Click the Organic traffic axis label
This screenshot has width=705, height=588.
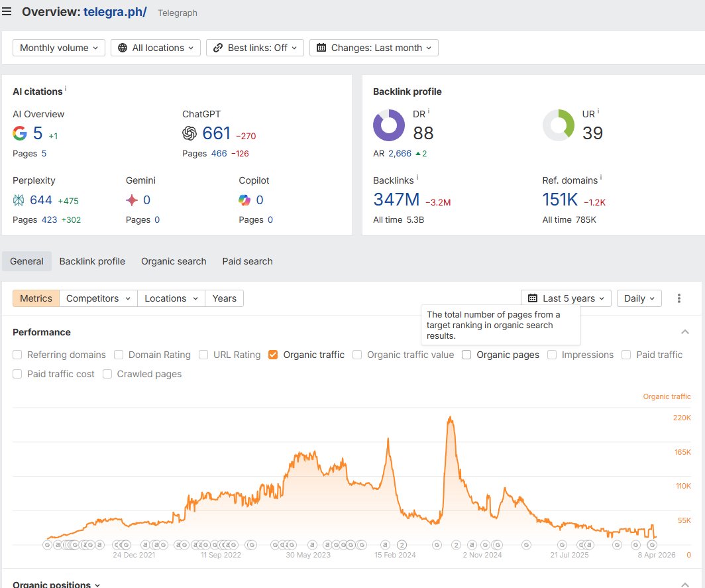coord(667,396)
